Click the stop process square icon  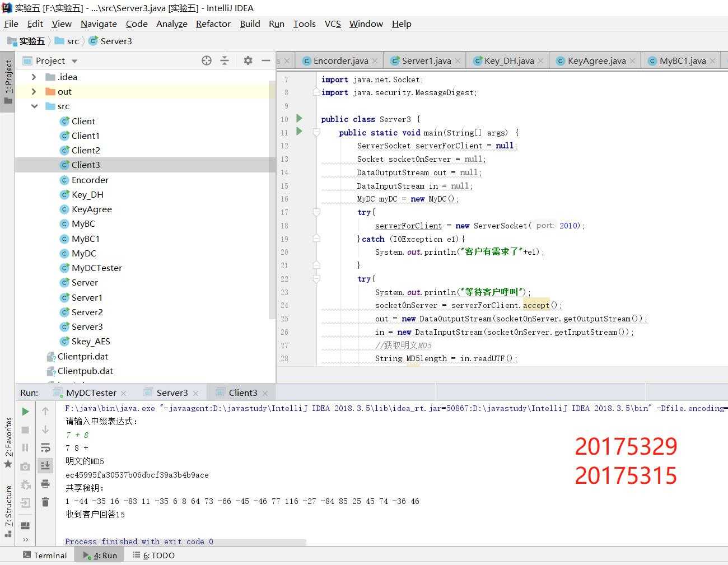tap(25, 429)
